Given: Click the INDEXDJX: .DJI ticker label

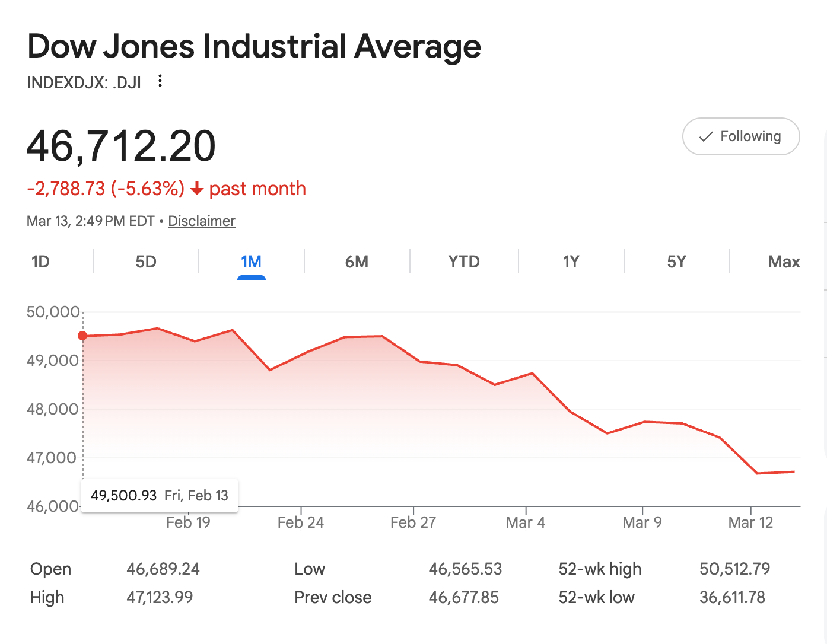Looking at the screenshot, I should click(x=84, y=82).
